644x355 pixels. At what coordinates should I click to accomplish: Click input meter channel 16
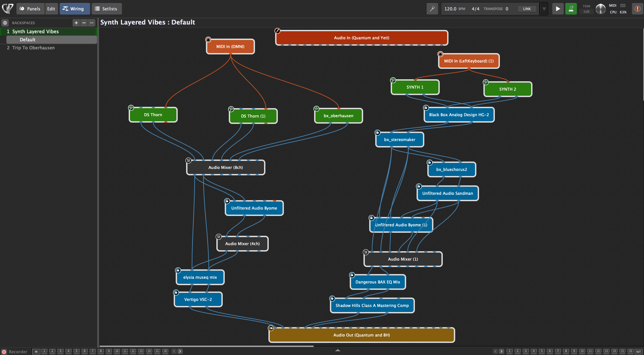[165, 351]
